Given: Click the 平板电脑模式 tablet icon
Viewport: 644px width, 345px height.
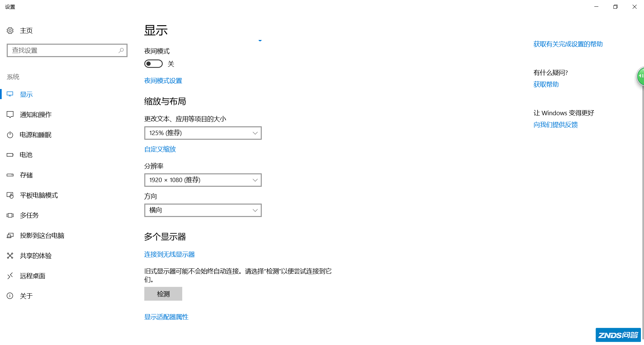Looking at the screenshot, I should 10,195.
